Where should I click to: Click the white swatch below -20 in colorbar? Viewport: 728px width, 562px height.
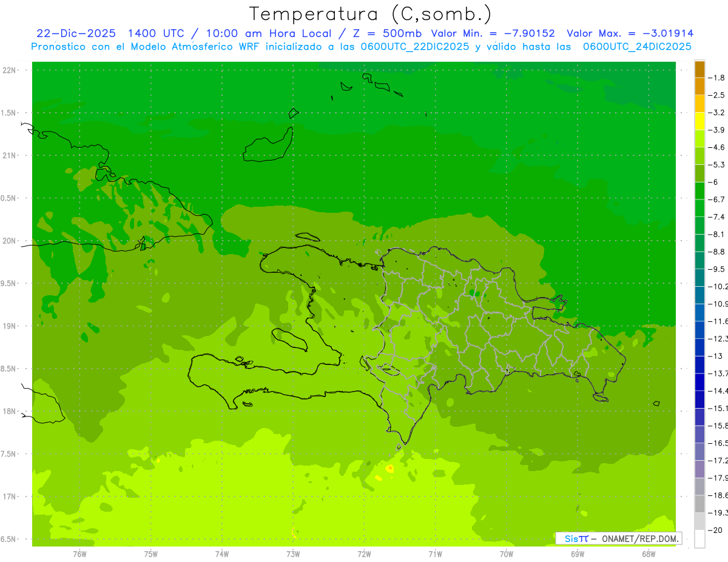click(x=699, y=539)
